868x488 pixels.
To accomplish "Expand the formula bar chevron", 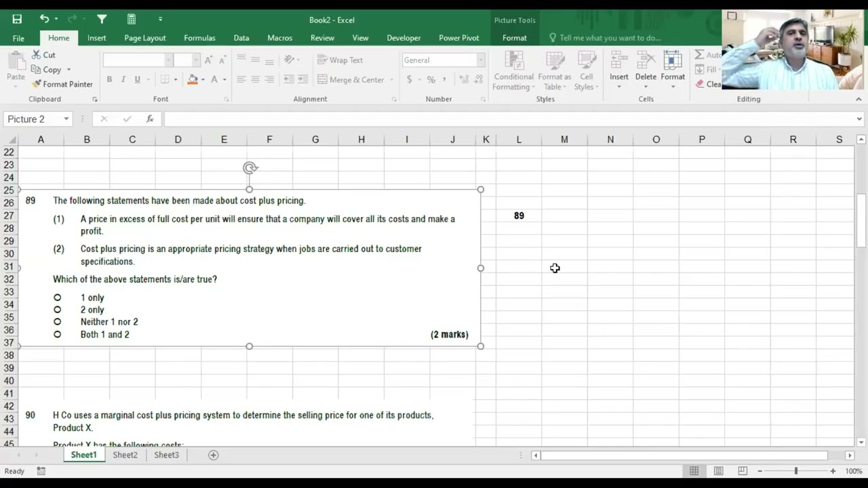I will pos(859,119).
